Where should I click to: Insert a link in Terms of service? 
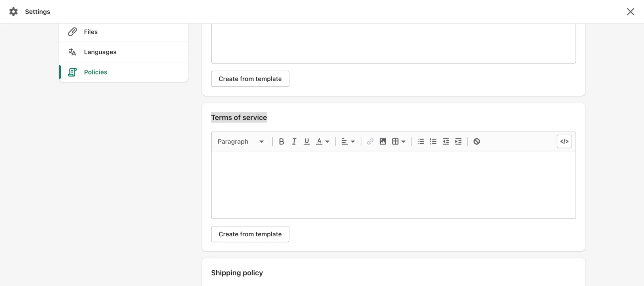point(370,142)
